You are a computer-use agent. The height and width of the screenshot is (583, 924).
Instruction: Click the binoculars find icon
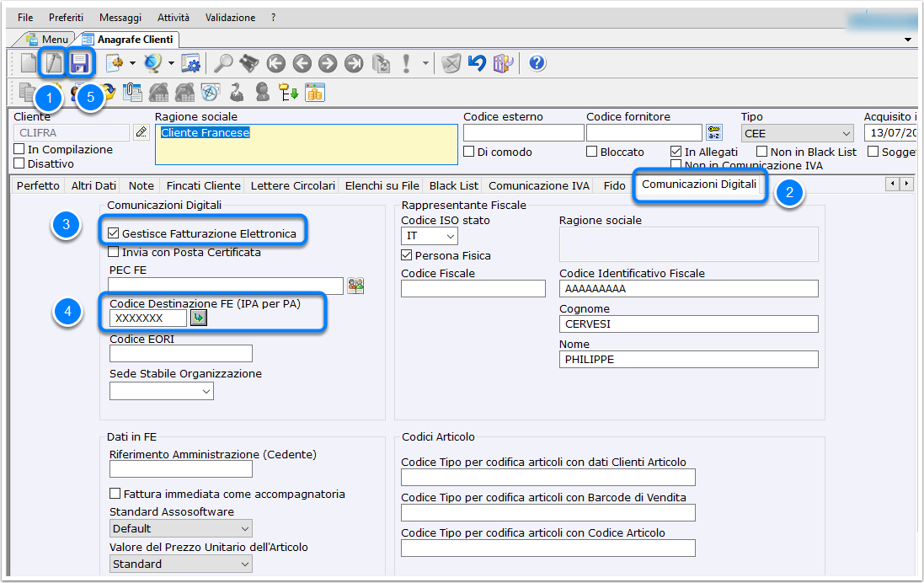pos(249,63)
